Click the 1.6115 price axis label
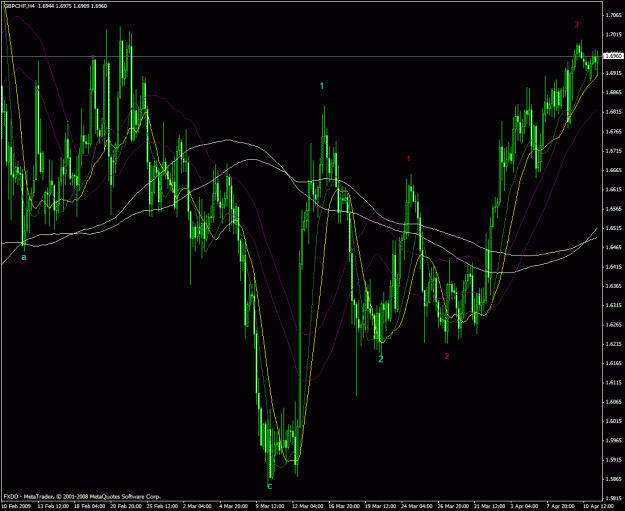Screen dimensions: 625x511 tap(613, 382)
